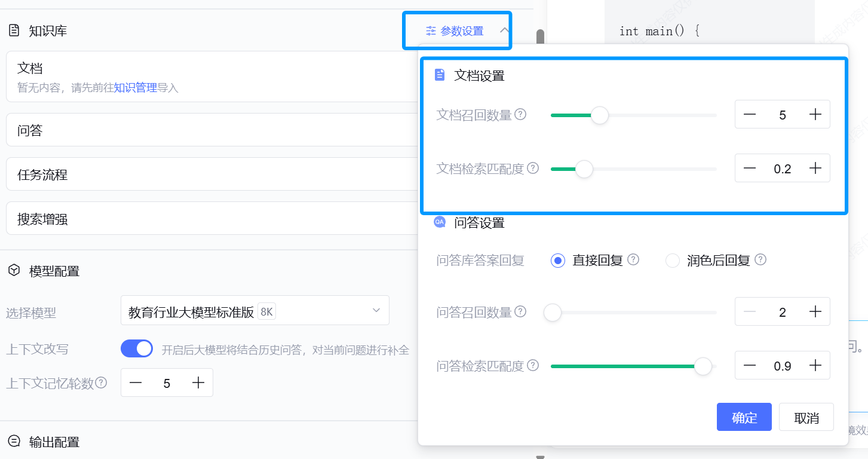Click the 文档设置 heading text
Screen dimensions: 868x459
point(479,75)
